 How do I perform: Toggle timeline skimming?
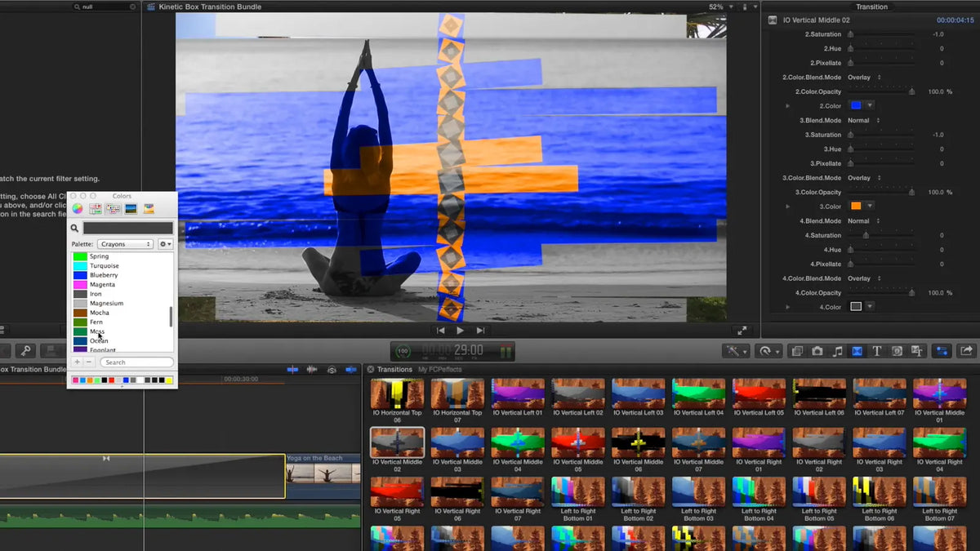coord(293,370)
